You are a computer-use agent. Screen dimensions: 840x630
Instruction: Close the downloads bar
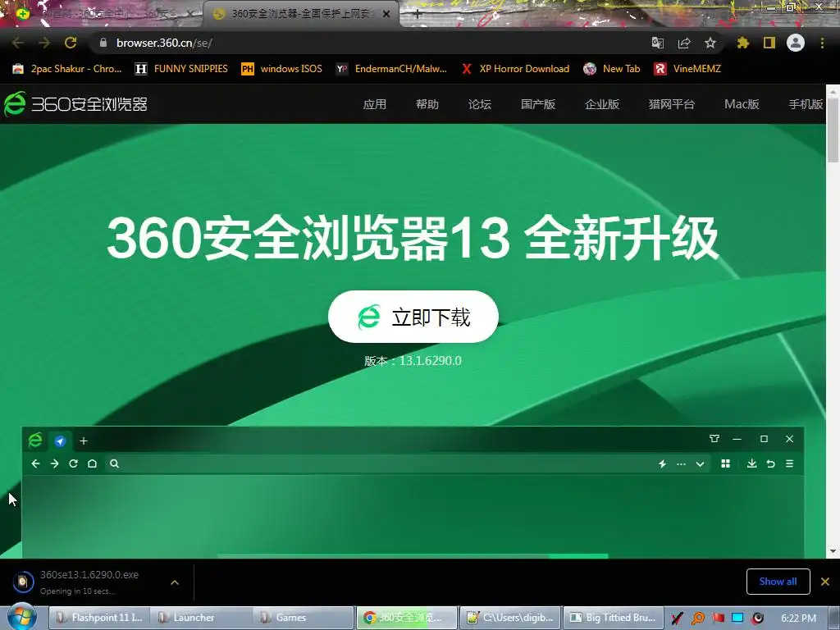click(825, 582)
